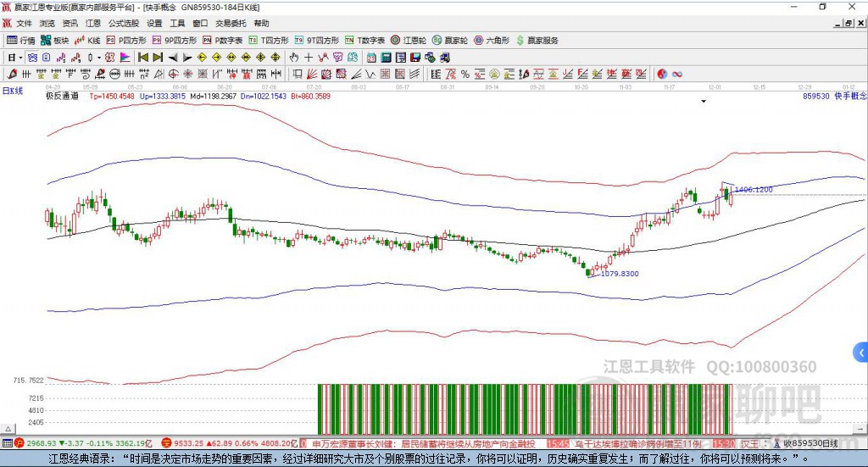Switch to the K线 candlestick chart
The height and width of the screenshot is (467, 868).
point(88,40)
